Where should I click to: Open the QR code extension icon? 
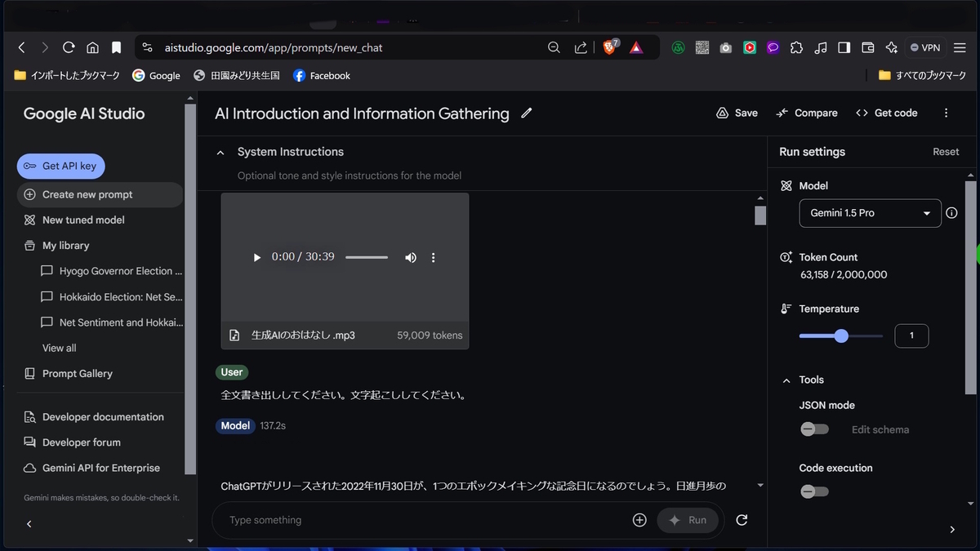tap(702, 47)
